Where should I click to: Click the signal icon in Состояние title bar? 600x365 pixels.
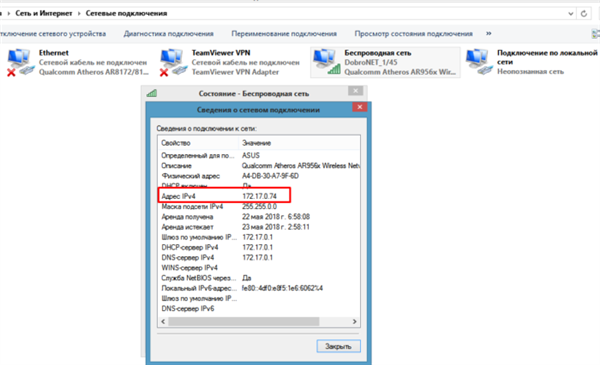(152, 93)
